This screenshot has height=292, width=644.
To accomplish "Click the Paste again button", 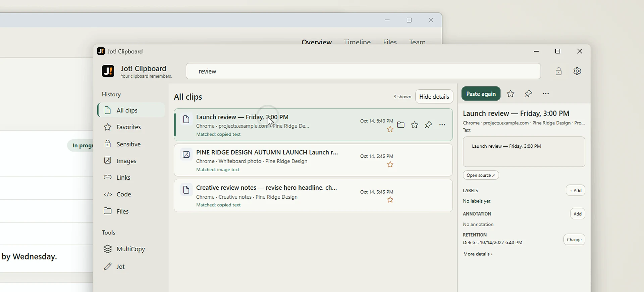I will (x=481, y=94).
